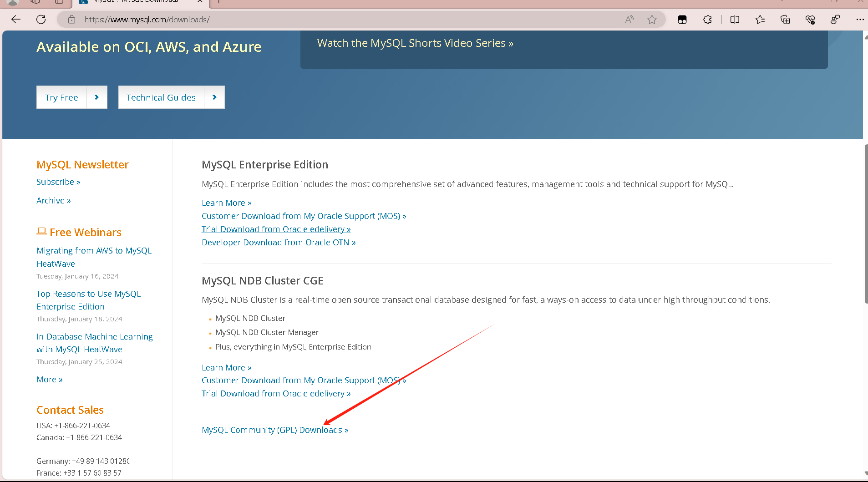The image size is (868, 482).
Task: Close the MySQL Downloads browser tab
Action: click(200, 1)
